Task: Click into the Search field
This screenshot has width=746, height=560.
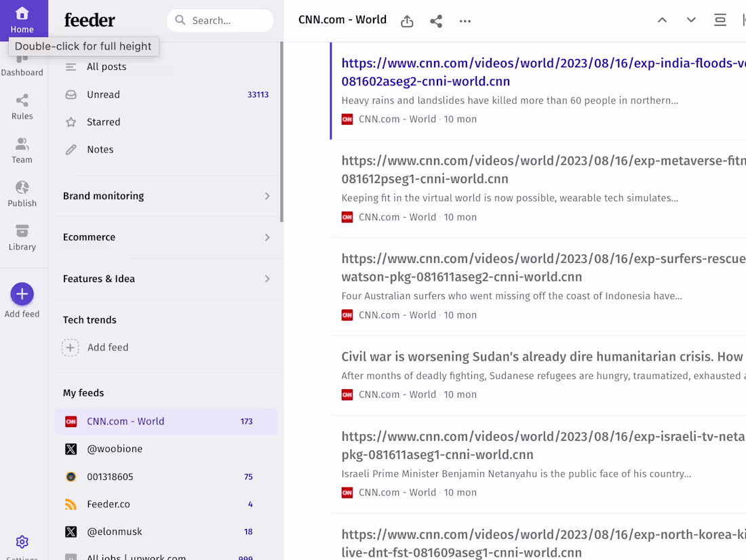Action: coord(220,20)
